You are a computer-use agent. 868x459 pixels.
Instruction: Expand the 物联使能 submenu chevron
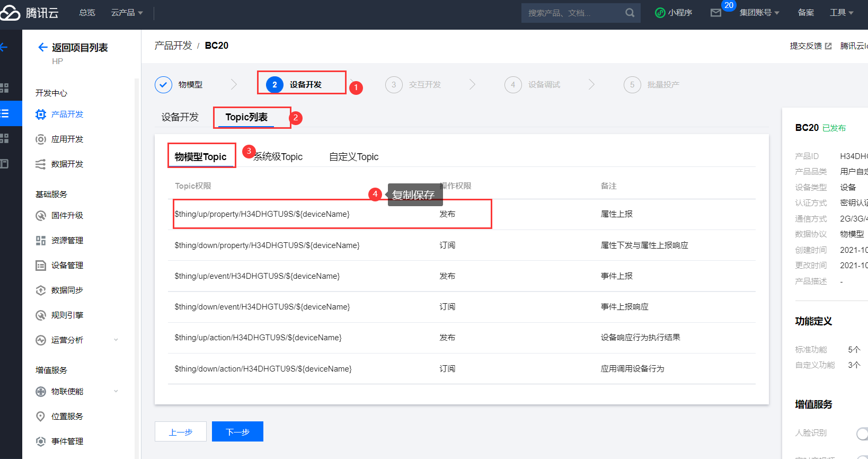116,391
